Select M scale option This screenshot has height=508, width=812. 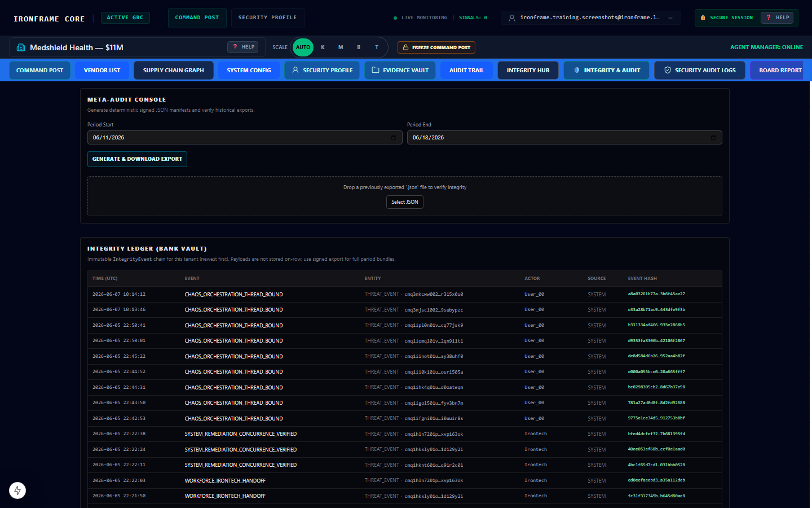click(341, 47)
